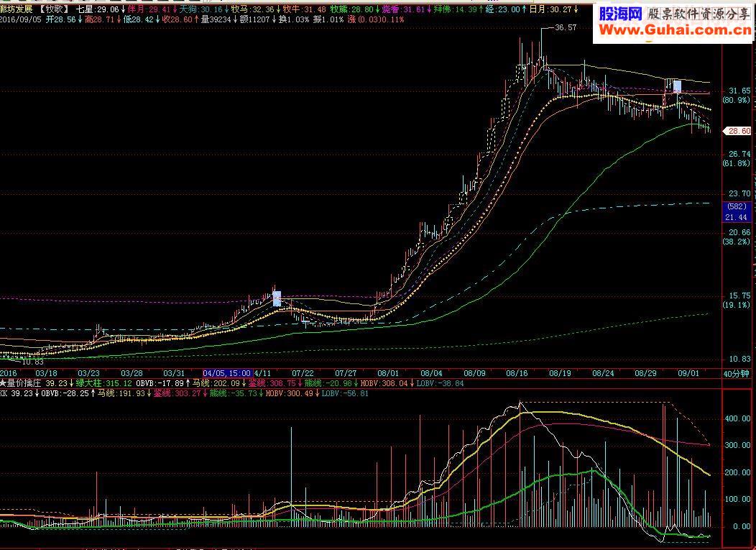
Task: Click the 伴月:29.41 indicator value
Action: 150,9
